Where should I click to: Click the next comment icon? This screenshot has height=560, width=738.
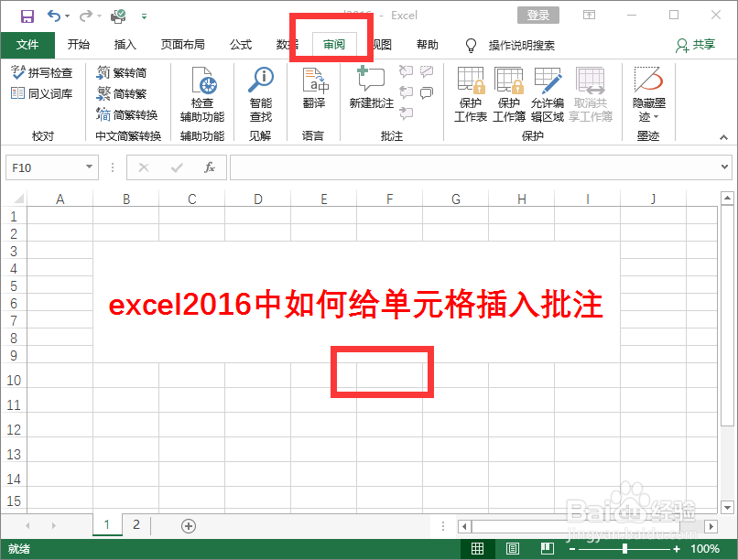pyautogui.click(x=406, y=113)
